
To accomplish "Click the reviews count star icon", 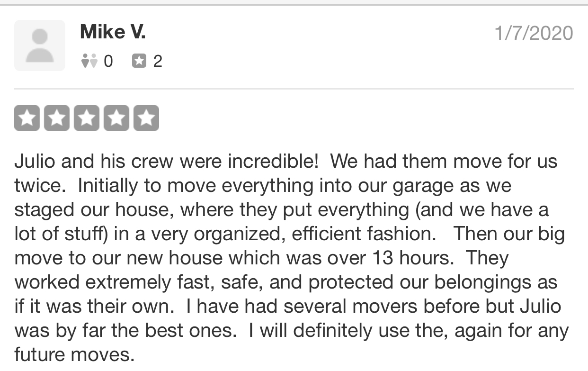I will (139, 61).
